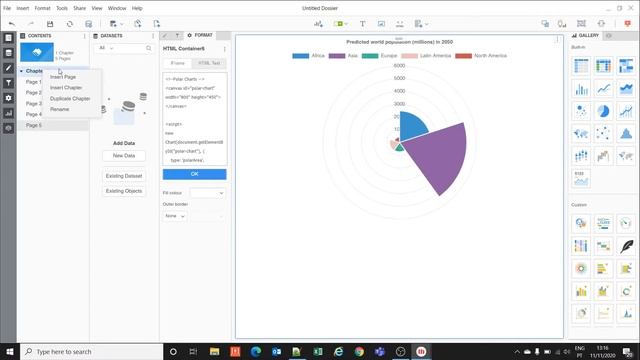Click the Existing Objects button
The width and height of the screenshot is (640, 360).
(124, 191)
